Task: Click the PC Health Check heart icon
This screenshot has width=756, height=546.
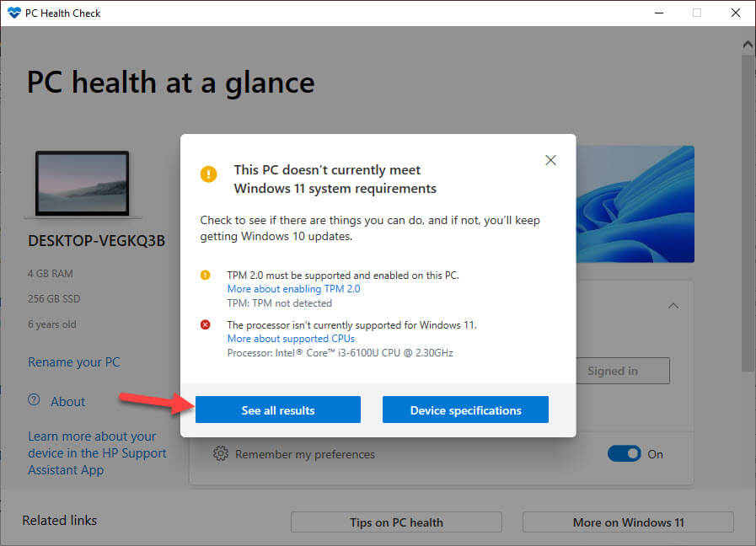Action: (13, 13)
